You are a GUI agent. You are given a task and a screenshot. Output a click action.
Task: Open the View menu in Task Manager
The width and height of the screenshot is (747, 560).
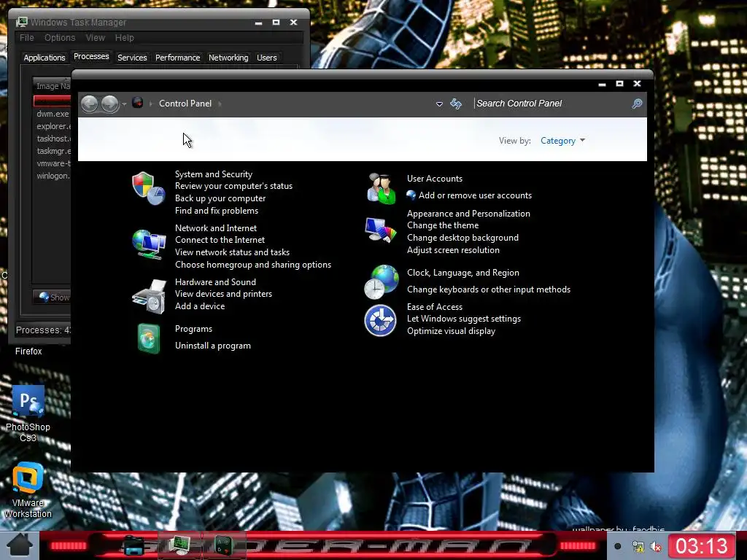[x=96, y=38]
